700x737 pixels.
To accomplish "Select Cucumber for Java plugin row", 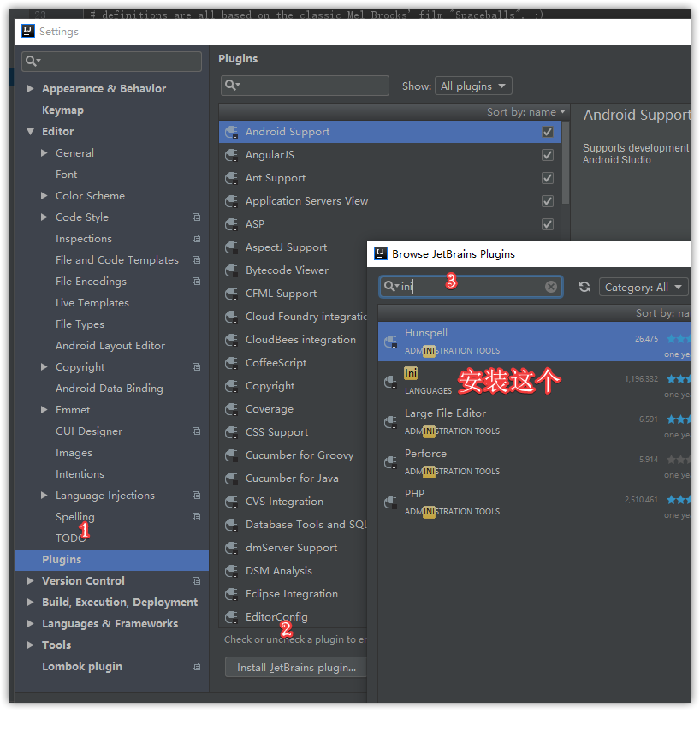I will [293, 478].
